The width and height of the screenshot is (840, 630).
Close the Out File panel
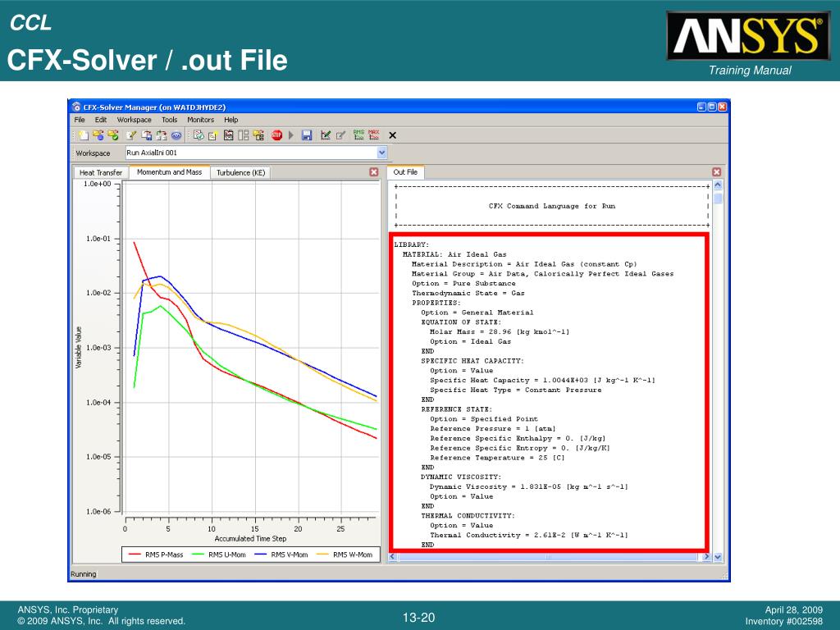[x=716, y=172]
